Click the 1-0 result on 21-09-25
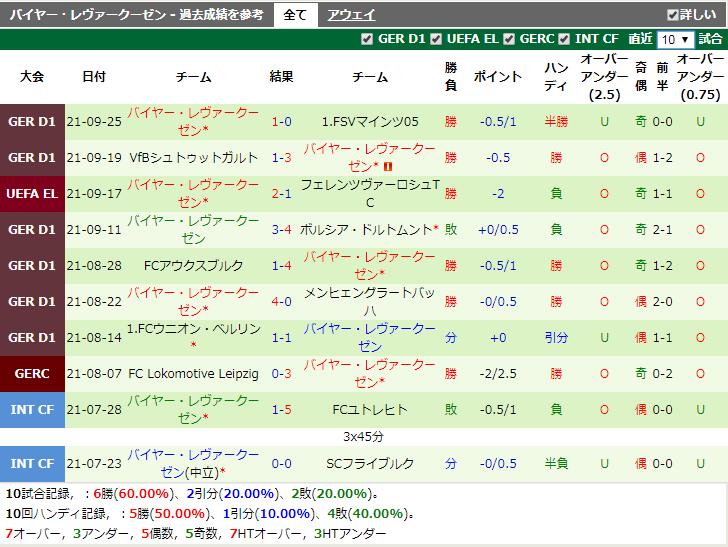728x547 pixels. click(x=281, y=122)
